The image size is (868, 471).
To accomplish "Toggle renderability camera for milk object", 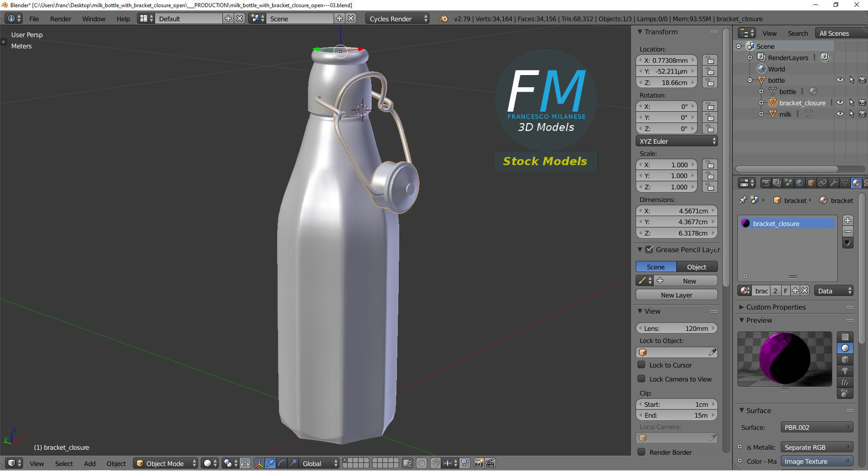I will coord(863,114).
